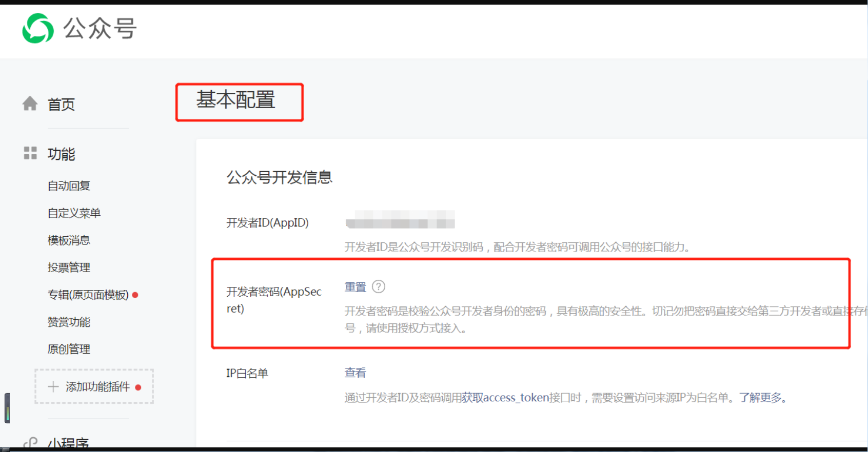Click the green WeChat 公众号 logo icon

38,28
